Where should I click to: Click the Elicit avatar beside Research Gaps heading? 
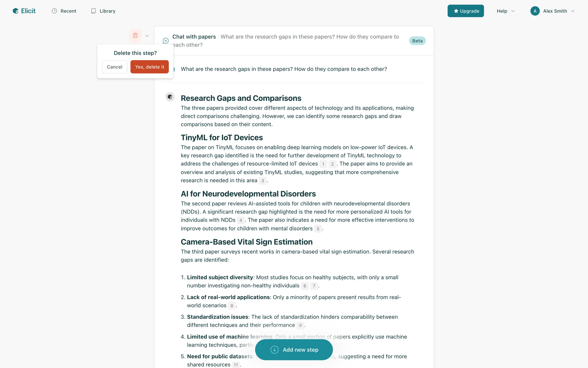point(170,97)
